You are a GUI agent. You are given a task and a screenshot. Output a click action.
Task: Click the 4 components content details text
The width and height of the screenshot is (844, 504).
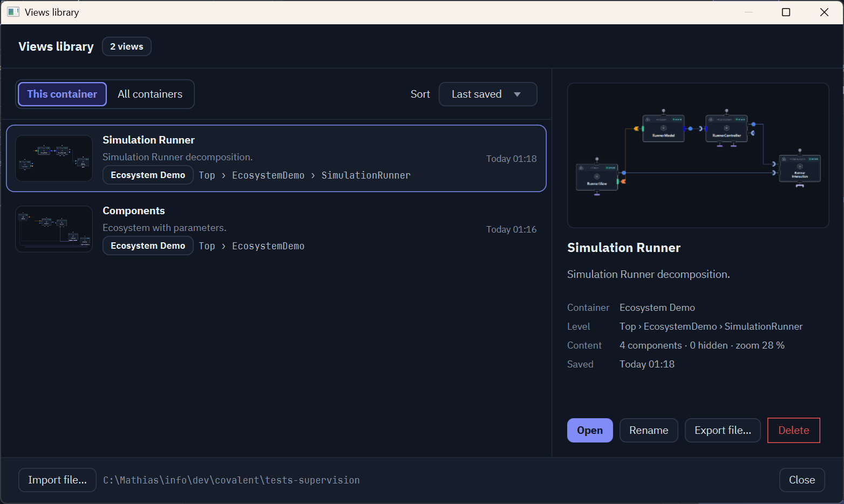coord(702,345)
